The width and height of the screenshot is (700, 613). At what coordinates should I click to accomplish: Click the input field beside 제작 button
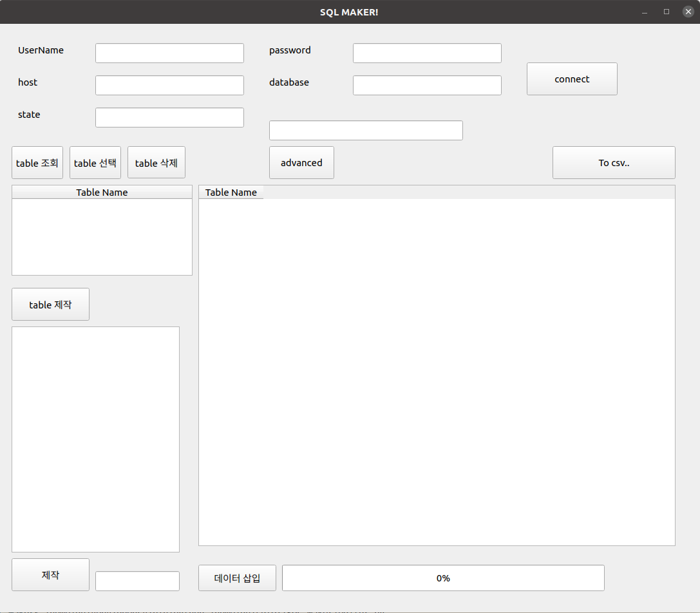(x=138, y=581)
